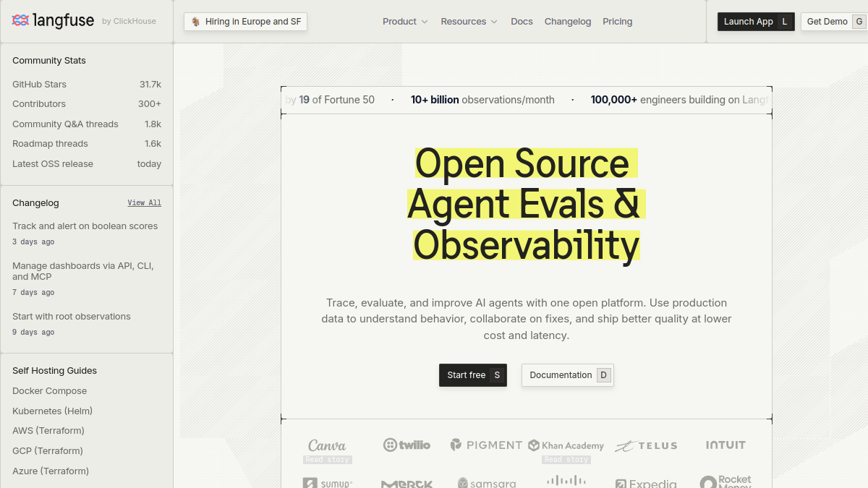Open the Merck customer logo
This screenshot has width=868, height=488.
(x=407, y=484)
